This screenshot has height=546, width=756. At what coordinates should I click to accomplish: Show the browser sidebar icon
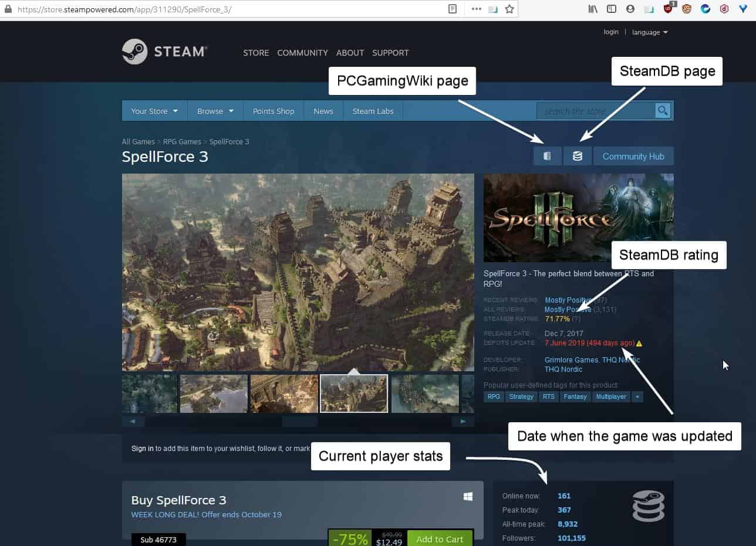[612, 9]
